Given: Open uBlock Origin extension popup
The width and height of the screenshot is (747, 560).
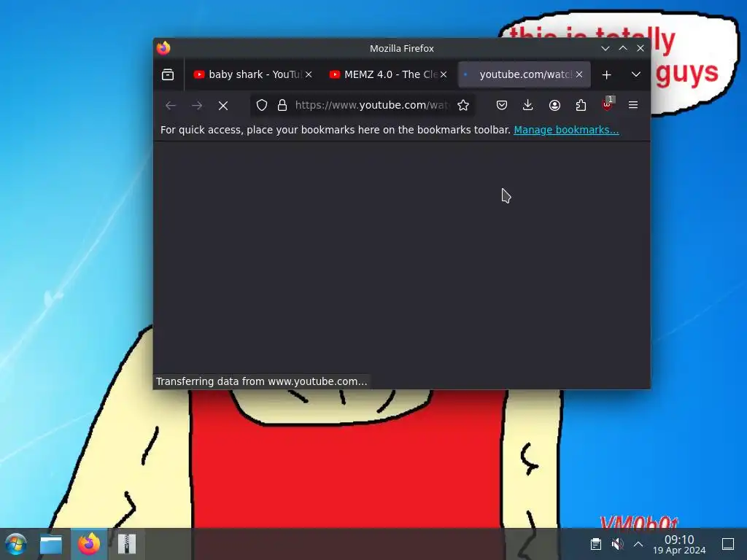Looking at the screenshot, I should (x=607, y=105).
